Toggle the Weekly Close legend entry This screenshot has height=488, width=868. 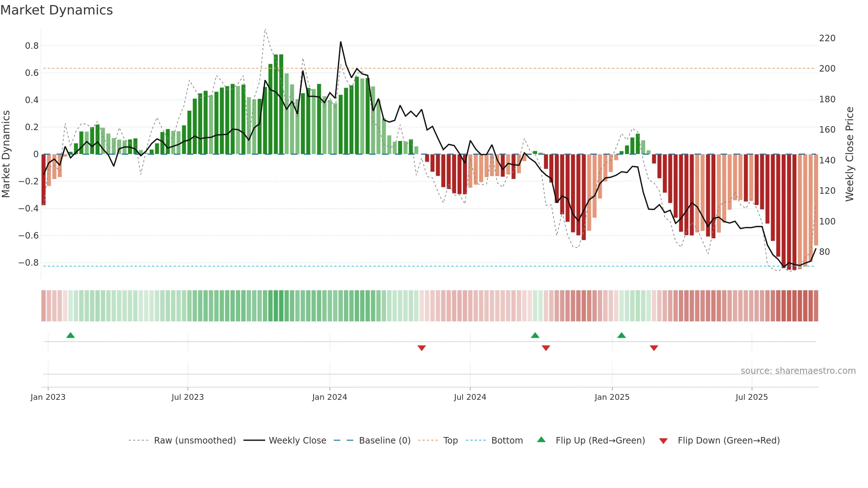pos(285,440)
